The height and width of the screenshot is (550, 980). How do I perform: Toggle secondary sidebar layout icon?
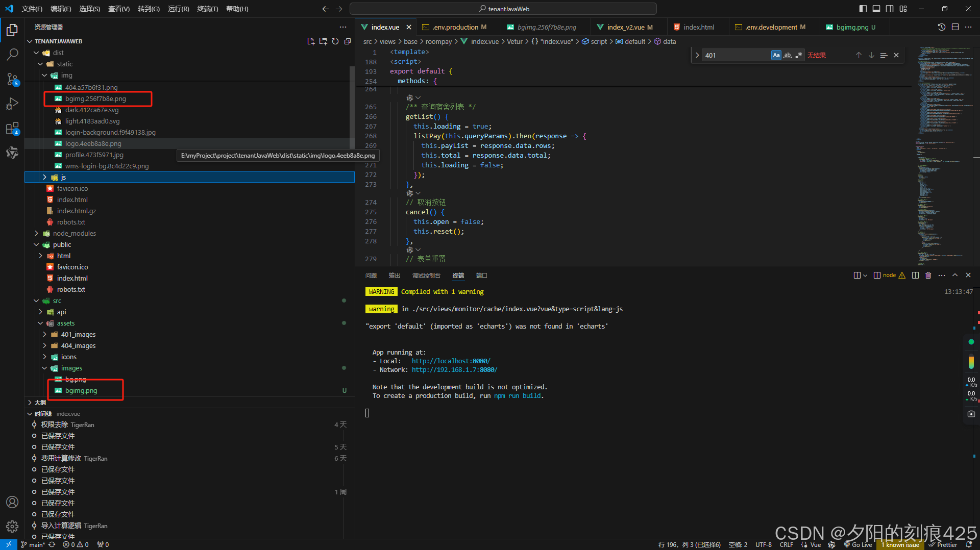tap(890, 9)
